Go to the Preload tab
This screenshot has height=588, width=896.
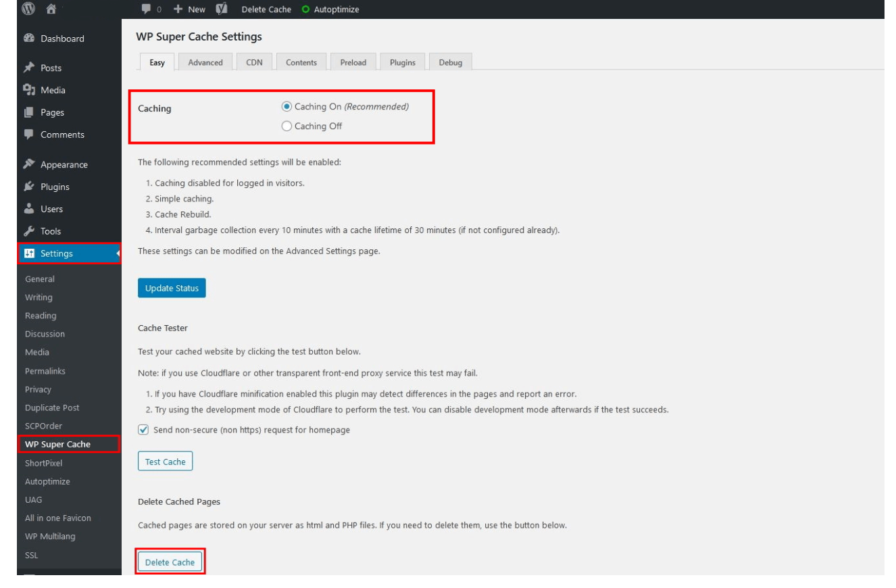[353, 62]
